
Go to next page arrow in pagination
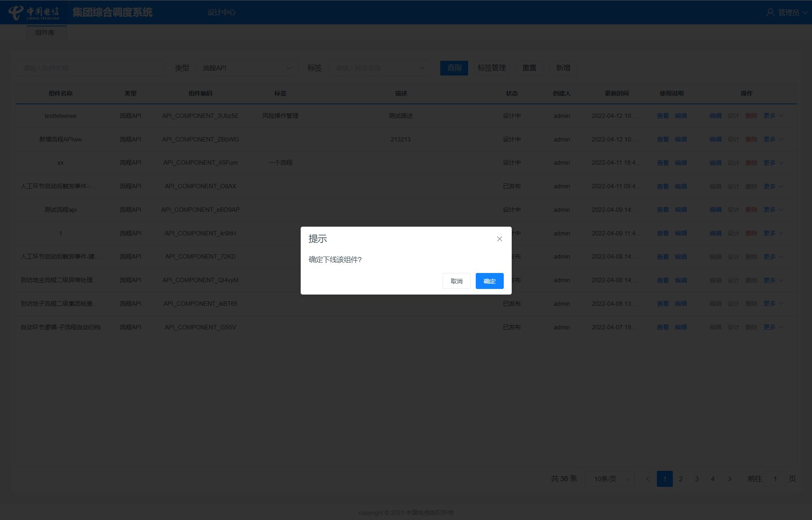730,479
